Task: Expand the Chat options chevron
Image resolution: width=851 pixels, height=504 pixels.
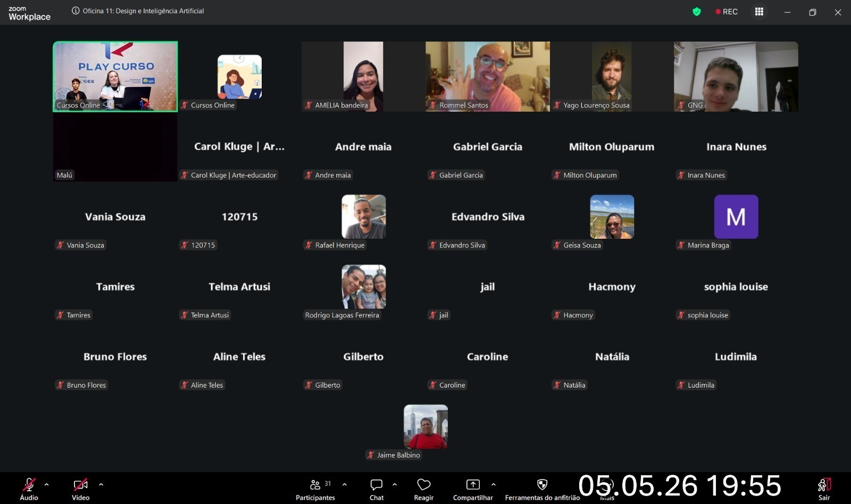Action: point(395,484)
